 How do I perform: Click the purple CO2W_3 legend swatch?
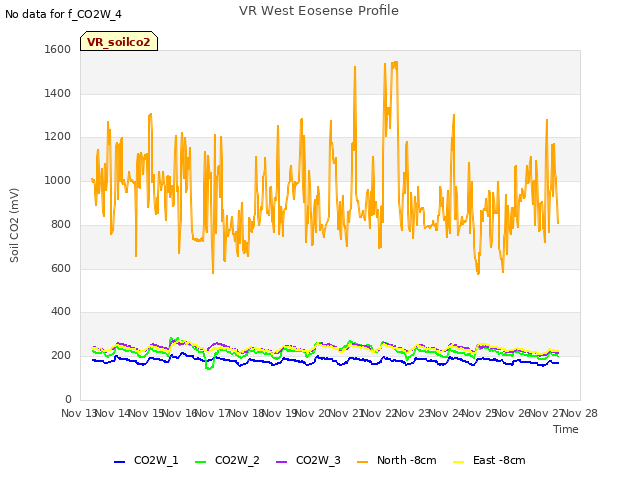282,462
